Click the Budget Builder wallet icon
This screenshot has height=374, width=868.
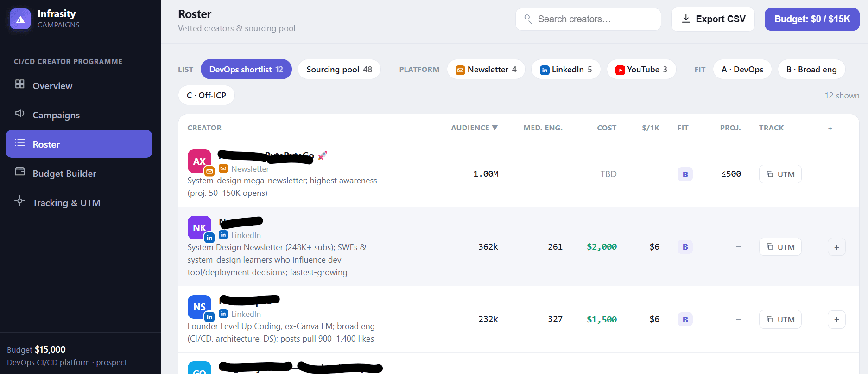[x=19, y=172]
